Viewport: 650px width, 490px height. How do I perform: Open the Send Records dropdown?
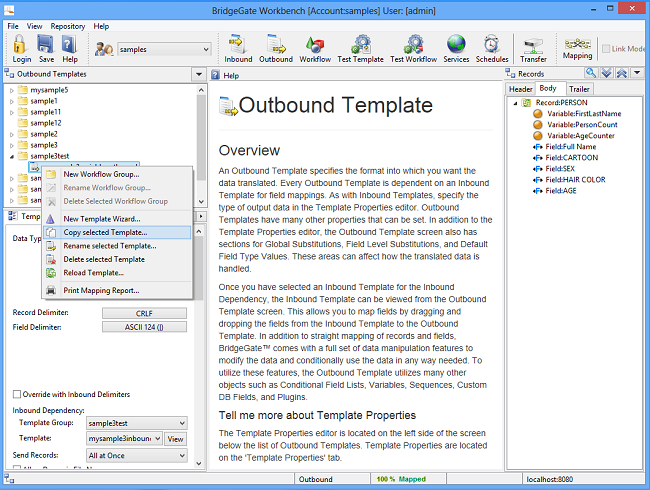click(137, 456)
